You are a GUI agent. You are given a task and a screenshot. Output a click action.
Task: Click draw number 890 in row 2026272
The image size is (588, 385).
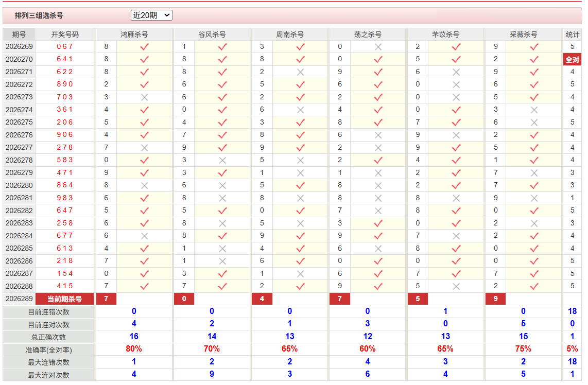(x=65, y=84)
